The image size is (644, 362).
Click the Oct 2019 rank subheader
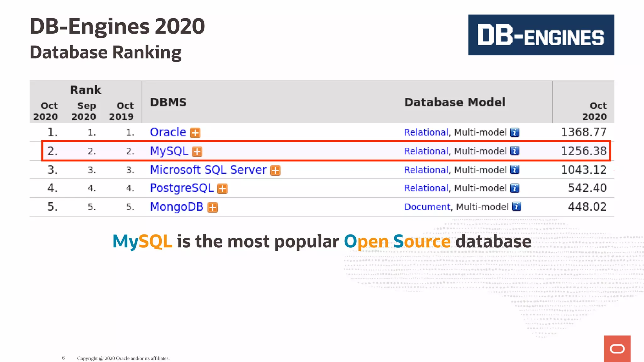(121, 111)
